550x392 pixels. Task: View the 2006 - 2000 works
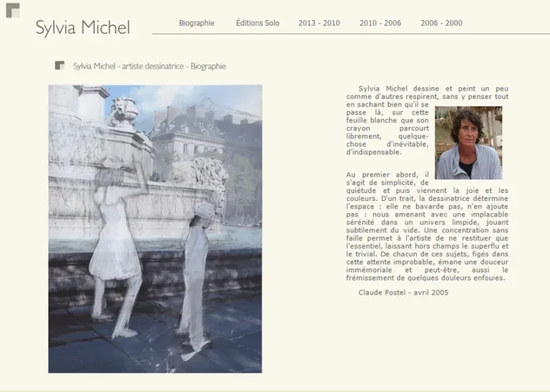[x=441, y=23]
